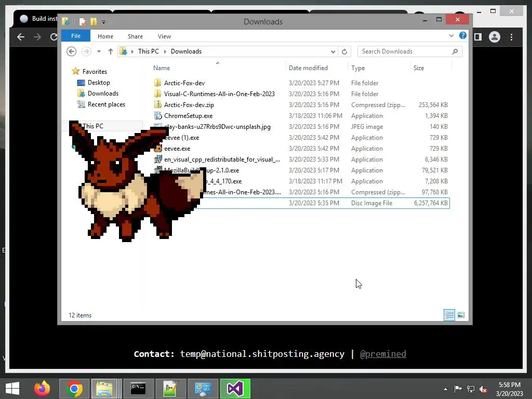Select eevee.exe file
The width and height of the screenshot is (532, 399).
[177, 148]
